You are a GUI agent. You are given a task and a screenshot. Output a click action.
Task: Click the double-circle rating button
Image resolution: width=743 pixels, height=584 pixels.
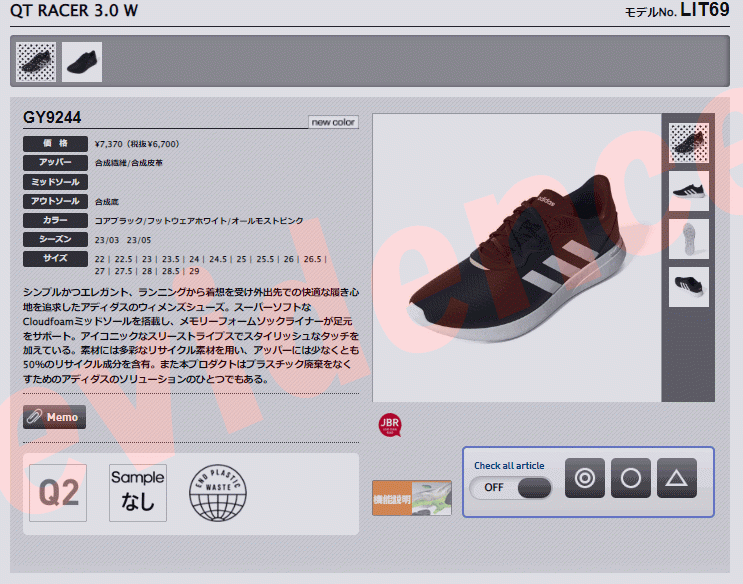585,478
